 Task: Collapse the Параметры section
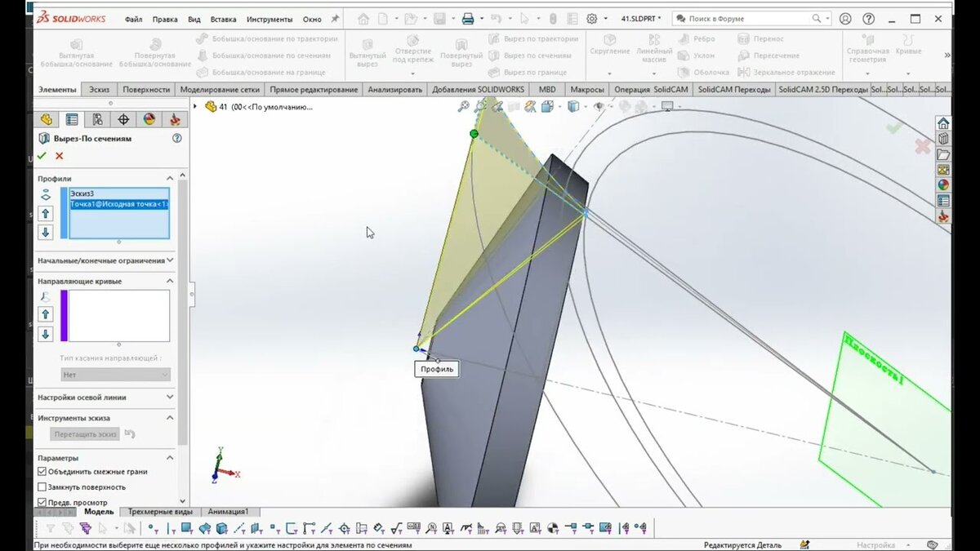170,458
